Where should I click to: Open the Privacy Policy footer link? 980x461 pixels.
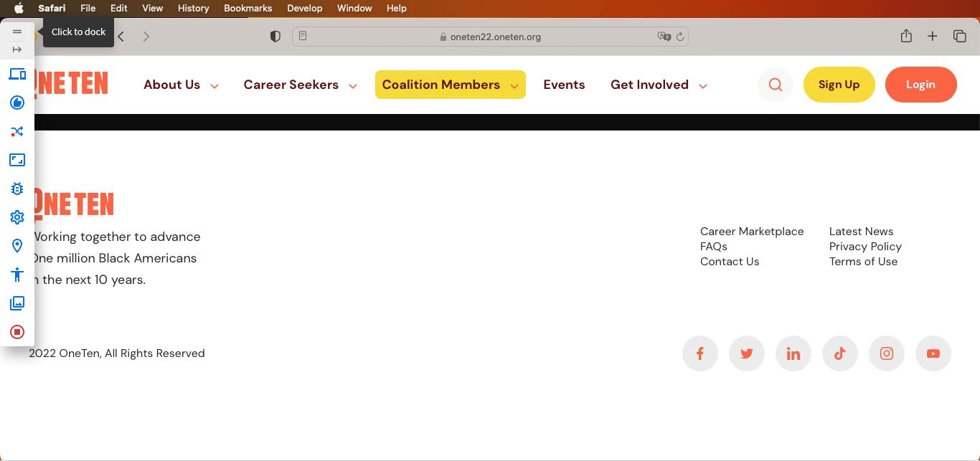click(865, 247)
